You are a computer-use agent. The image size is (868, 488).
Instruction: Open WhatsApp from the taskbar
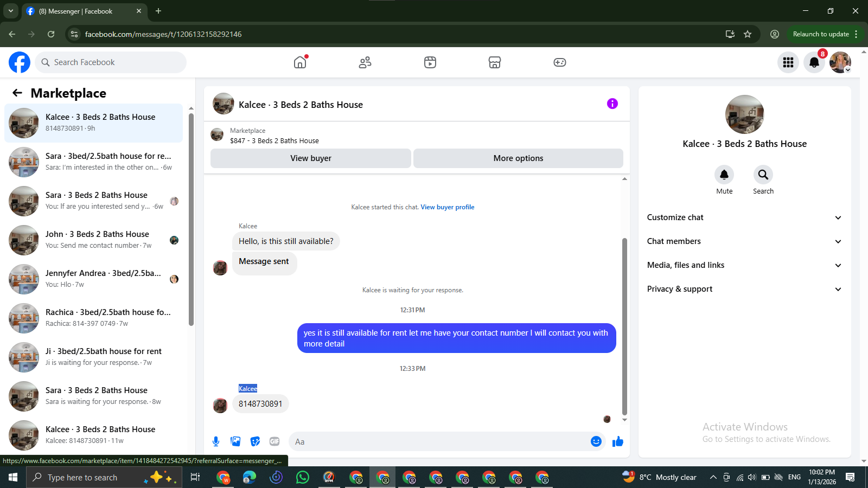pos(303,477)
